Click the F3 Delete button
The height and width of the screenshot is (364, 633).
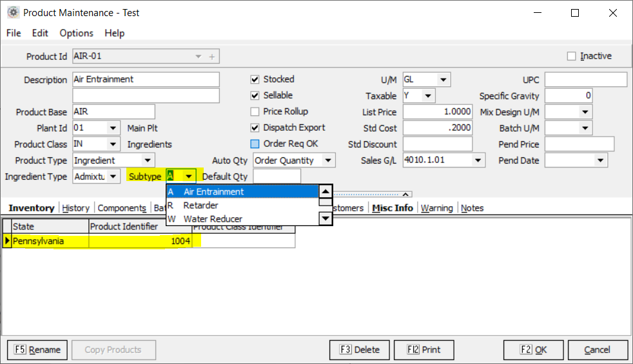[x=358, y=350]
